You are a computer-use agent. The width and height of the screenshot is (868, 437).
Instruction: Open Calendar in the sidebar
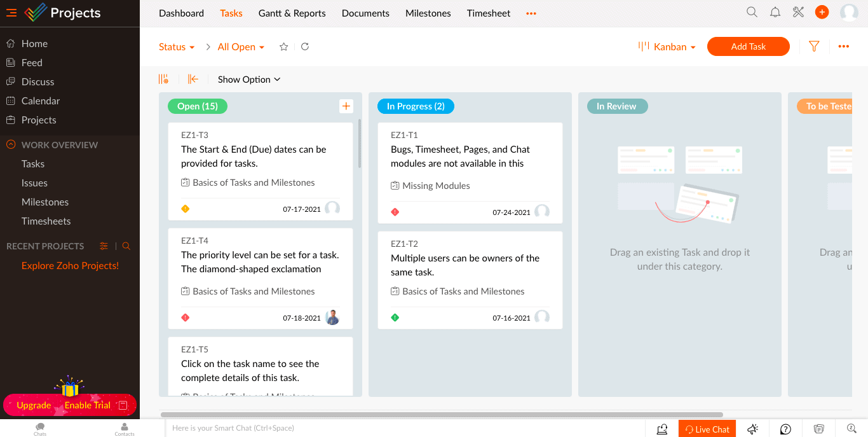click(x=41, y=101)
